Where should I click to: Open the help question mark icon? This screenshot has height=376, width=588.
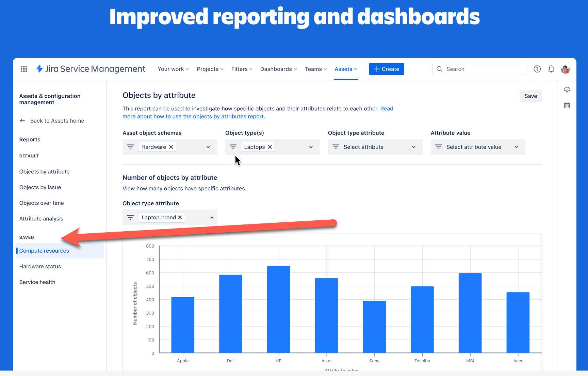click(x=537, y=69)
